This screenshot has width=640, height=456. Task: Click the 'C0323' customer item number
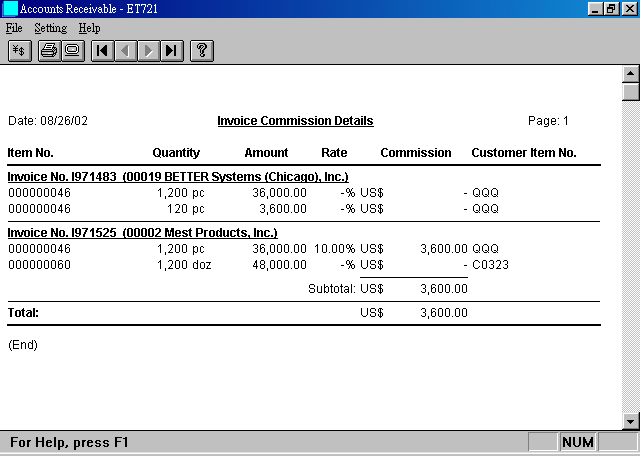tap(490, 265)
